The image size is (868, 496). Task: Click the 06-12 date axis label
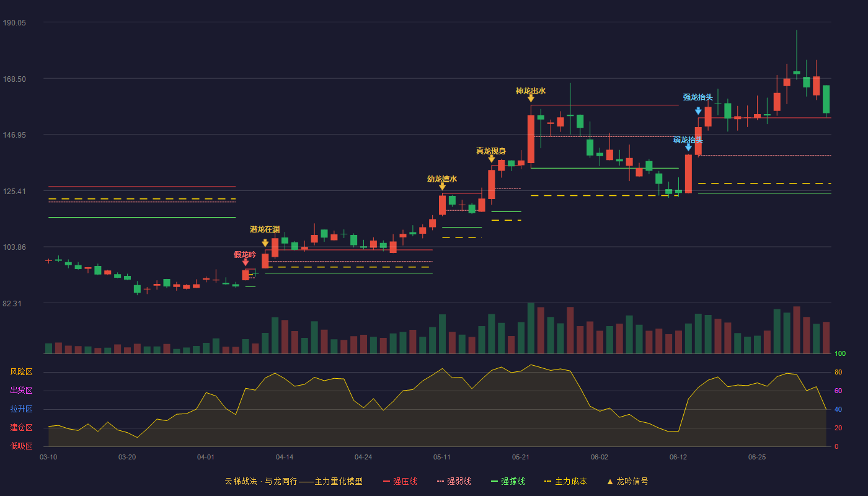[678, 457]
